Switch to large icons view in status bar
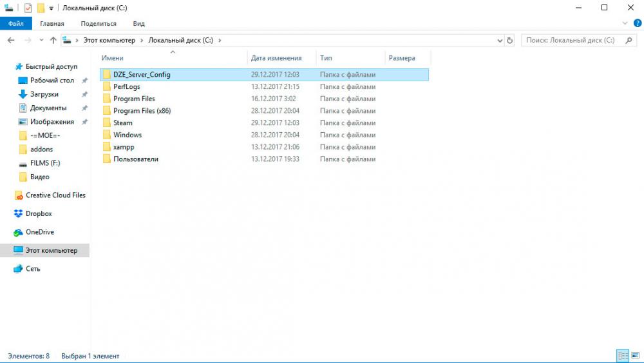Screen dimensions: 644x363 click(634, 356)
